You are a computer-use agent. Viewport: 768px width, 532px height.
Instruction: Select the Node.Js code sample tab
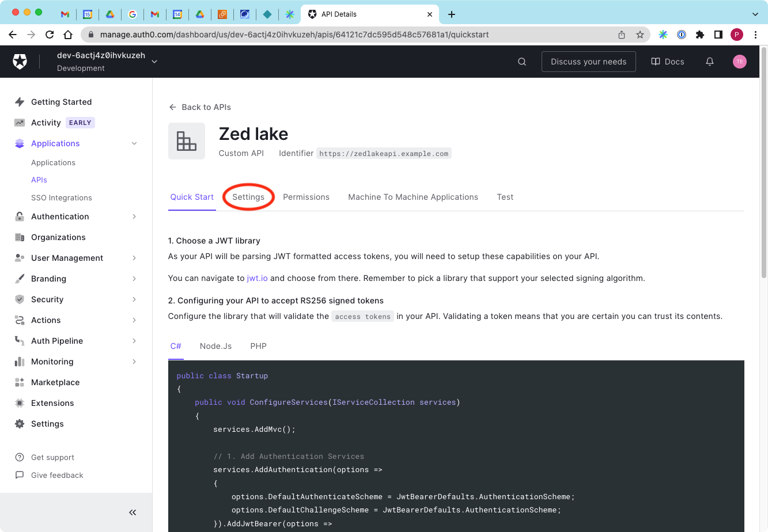pyautogui.click(x=215, y=346)
